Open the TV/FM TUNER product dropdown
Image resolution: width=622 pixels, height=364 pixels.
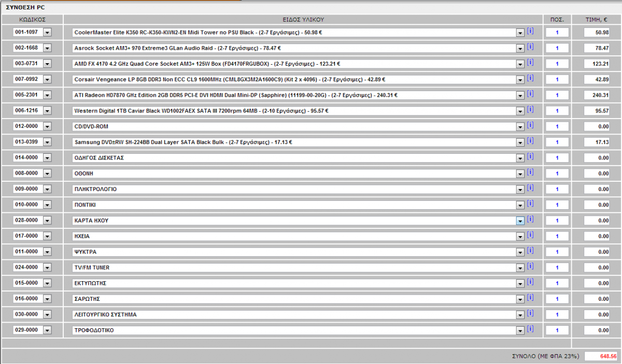[520, 268]
